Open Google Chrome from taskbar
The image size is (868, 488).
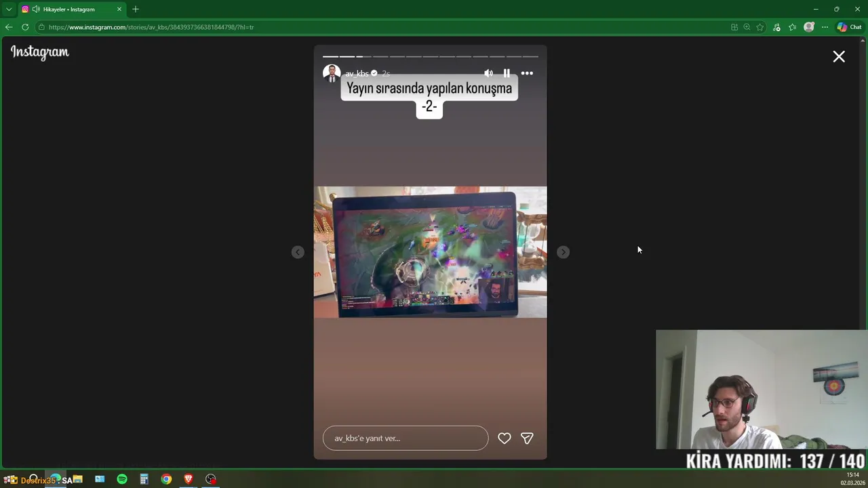click(166, 479)
